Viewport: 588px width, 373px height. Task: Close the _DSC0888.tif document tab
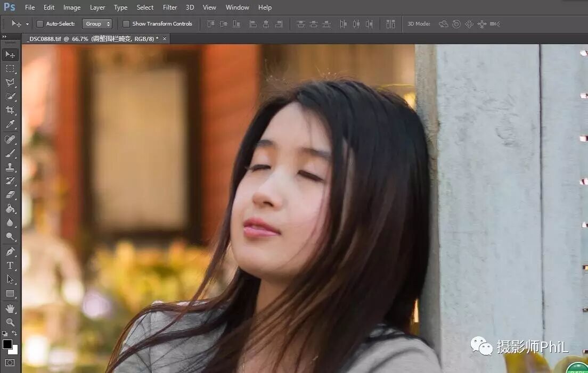click(x=165, y=39)
